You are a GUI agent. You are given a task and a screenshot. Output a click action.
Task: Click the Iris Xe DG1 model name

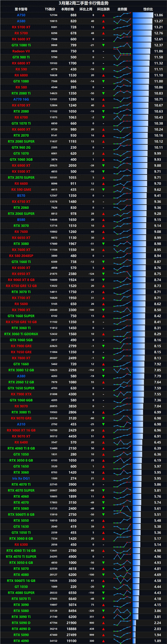point(21,478)
